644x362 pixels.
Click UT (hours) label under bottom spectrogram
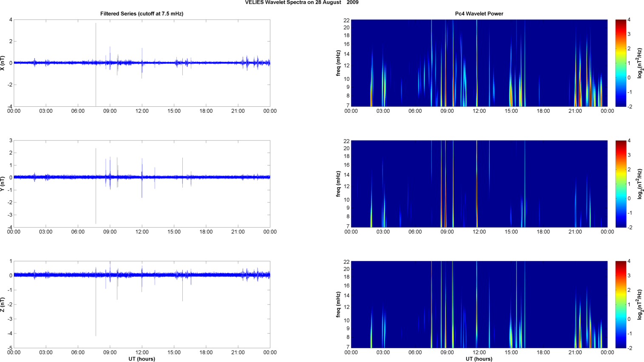click(479, 359)
